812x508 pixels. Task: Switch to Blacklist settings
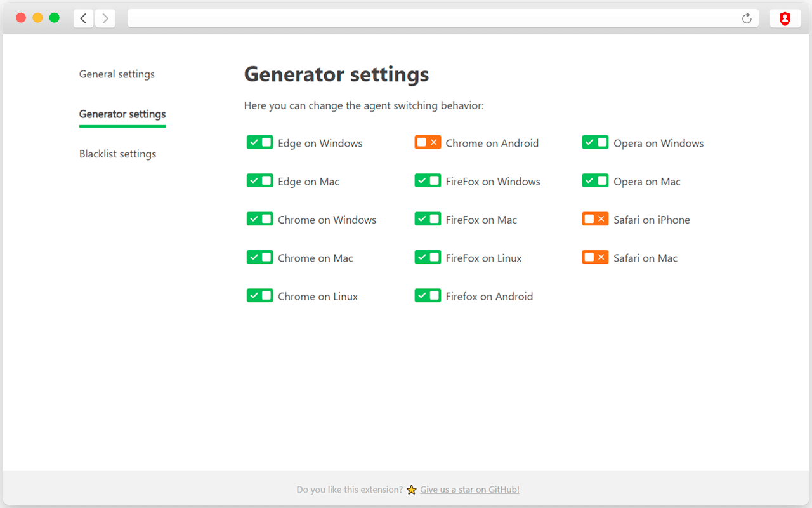click(117, 154)
